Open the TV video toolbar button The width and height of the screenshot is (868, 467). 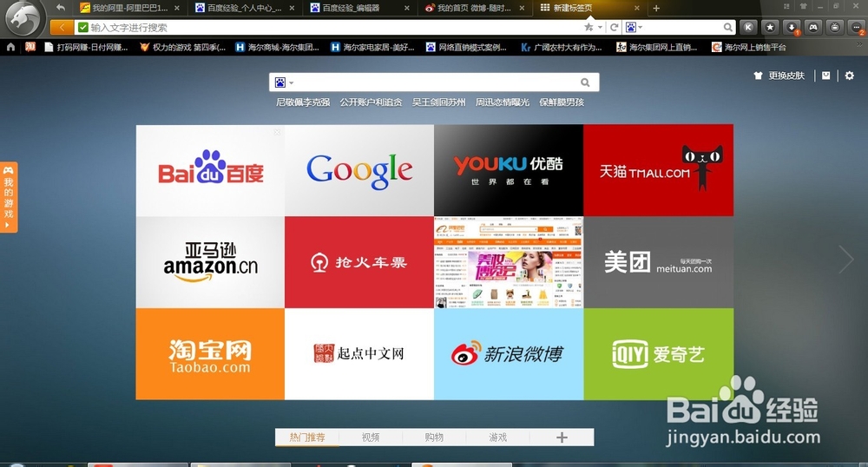pyautogui.click(x=835, y=27)
